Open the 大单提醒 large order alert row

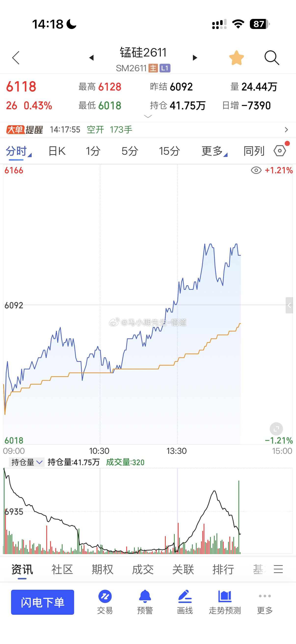tap(148, 130)
